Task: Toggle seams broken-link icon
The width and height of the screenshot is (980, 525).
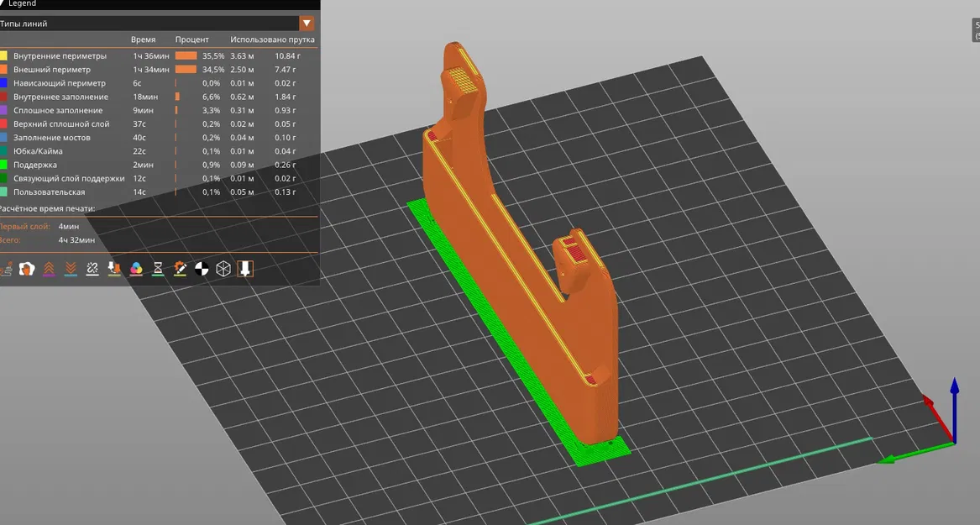Action: [92, 269]
